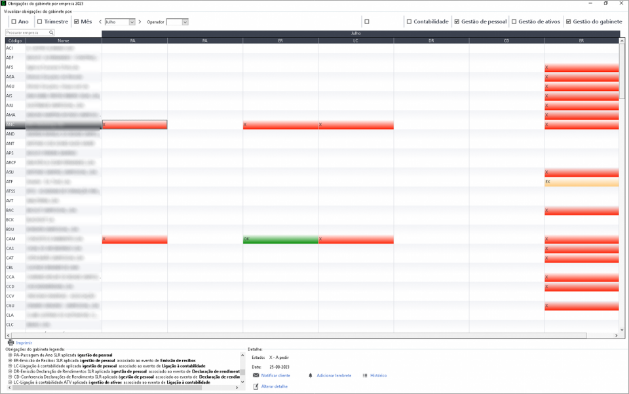Enable the Gestão de ativos checkbox

point(514,22)
